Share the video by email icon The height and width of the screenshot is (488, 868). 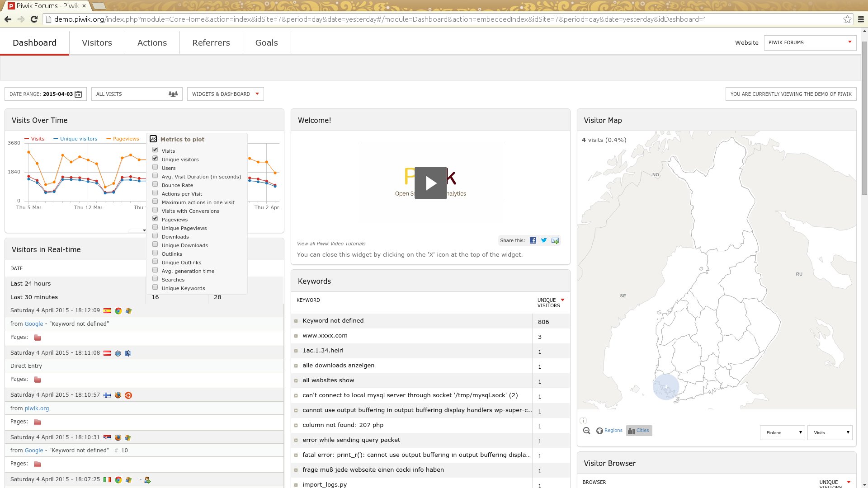click(555, 240)
